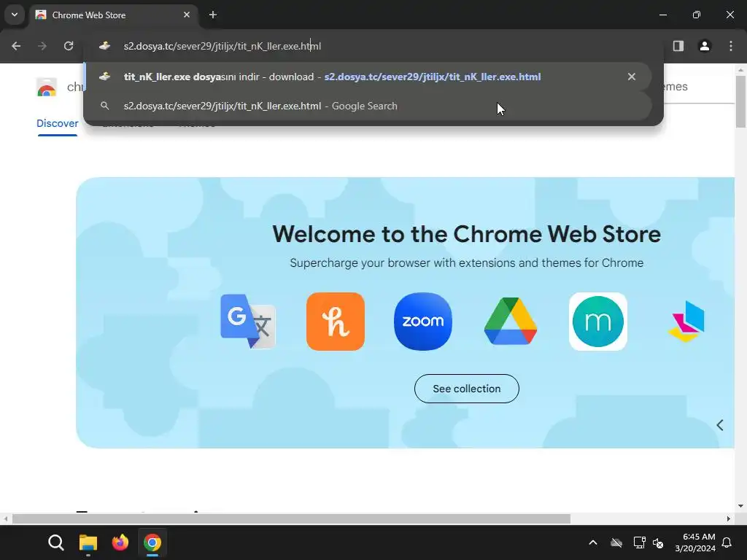Click the muted volume tray icon
The height and width of the screenshot is (560, 747).
tap(659, 542)
